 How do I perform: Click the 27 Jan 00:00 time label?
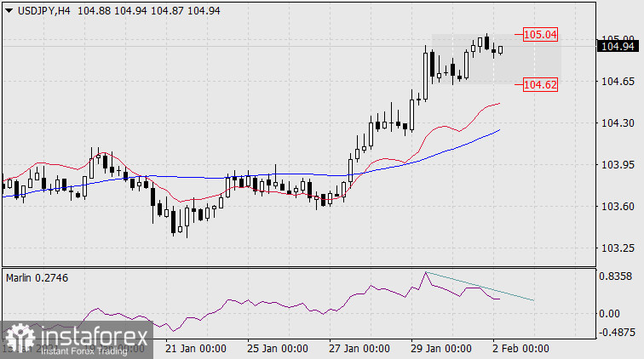pos(359,349)
